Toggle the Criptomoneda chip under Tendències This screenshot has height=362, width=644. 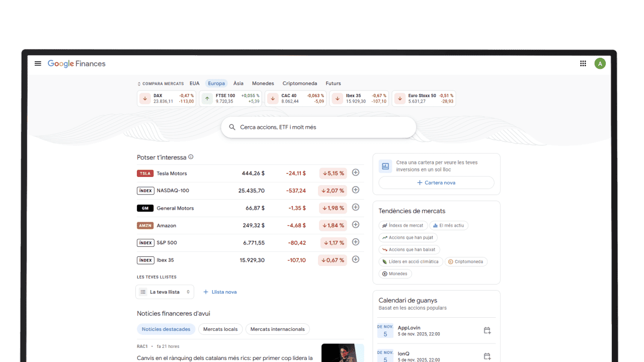(x=466, y=261)
